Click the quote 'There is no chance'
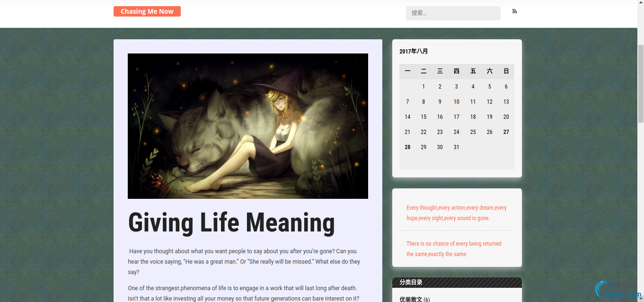This screenshot has height=302, width=644. click(x=454, y=249)
